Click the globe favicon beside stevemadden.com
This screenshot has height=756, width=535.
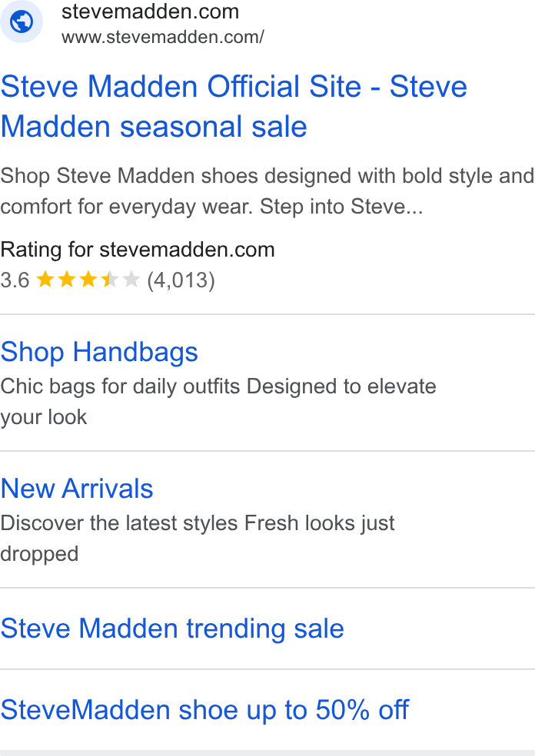click(x=22, y=22)
